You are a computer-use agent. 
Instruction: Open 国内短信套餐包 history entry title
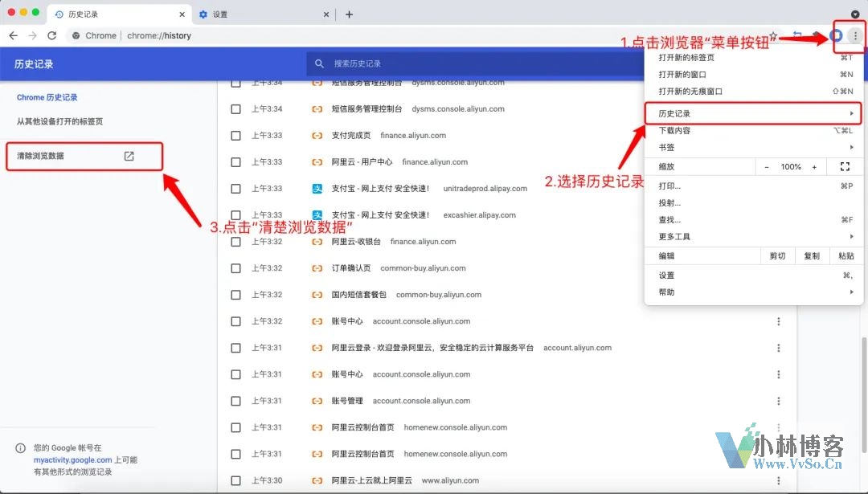(358, 295)
